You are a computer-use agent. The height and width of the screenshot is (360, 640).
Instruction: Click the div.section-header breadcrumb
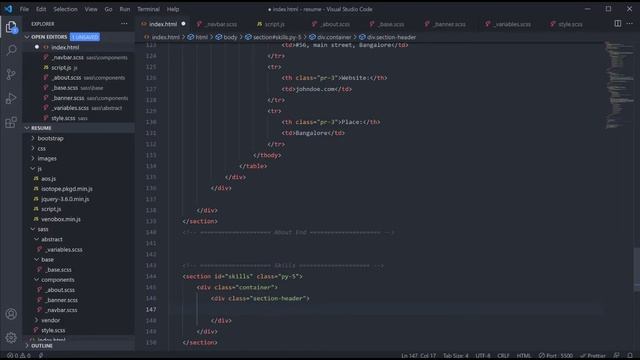pos(391,37)
